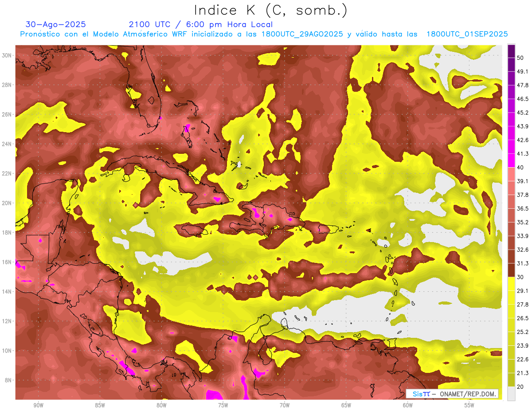Screen dimensions: 532x411
Task: Click the bright yellow legend swatch between 29.1 and 30
Action: tap(511, 284)
